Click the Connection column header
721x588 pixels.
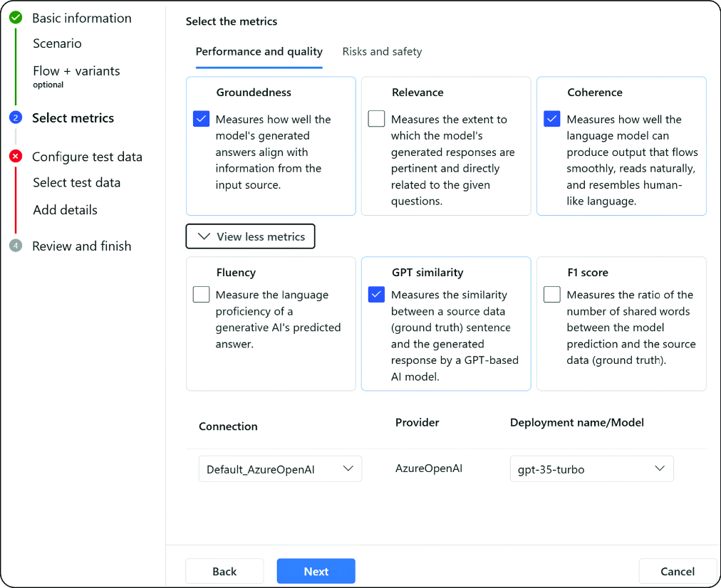pyautogui.click(x=228, y=426)
